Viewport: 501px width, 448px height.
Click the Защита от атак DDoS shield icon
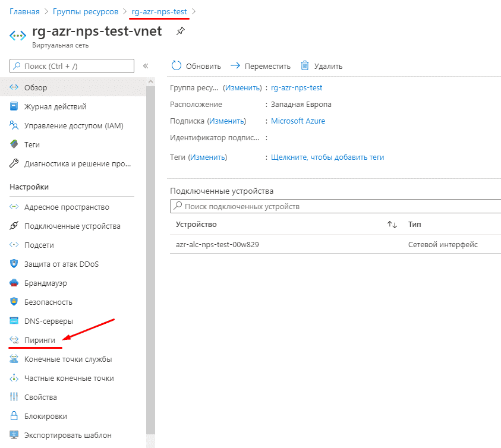[15, 264]
